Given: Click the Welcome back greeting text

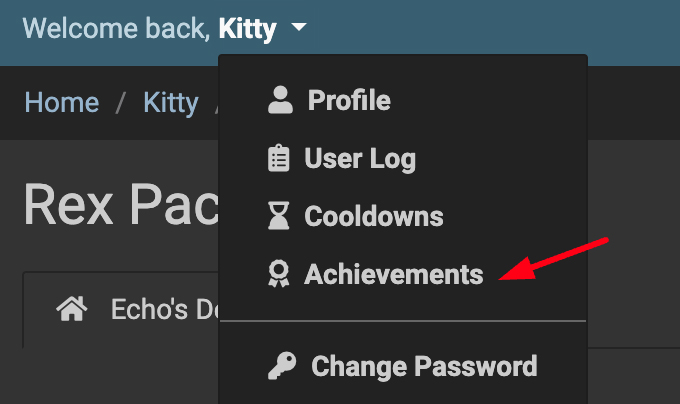Looking at the screenshot, I should click(116, 29).
